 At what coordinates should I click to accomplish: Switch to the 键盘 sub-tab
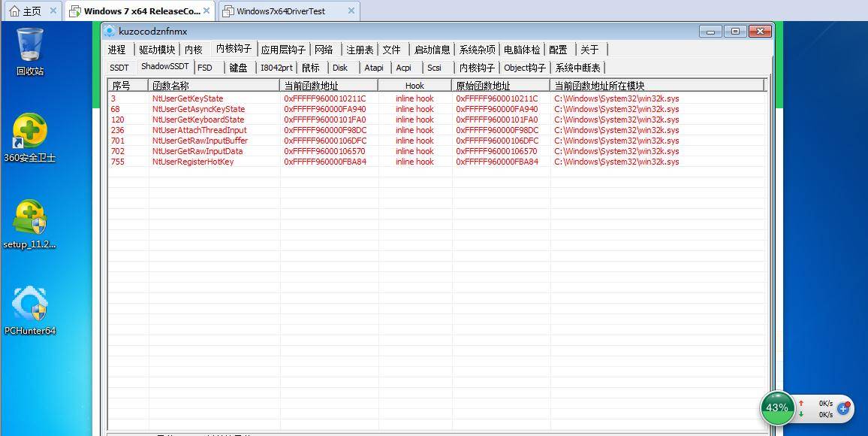pyautogui.click(x=239, y=68)
